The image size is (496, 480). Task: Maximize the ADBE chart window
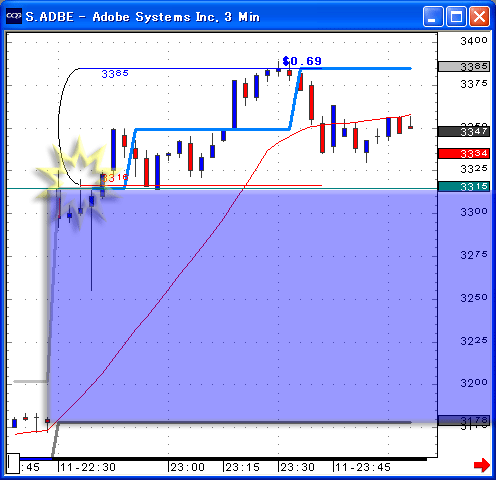point(456,16)
